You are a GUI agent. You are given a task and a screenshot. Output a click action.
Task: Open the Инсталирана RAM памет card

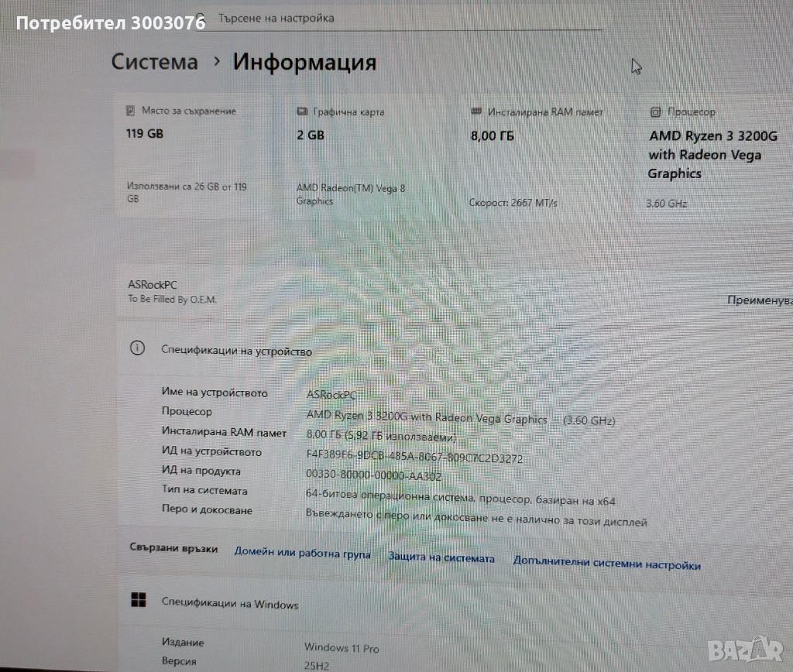(x=542, y=156)
